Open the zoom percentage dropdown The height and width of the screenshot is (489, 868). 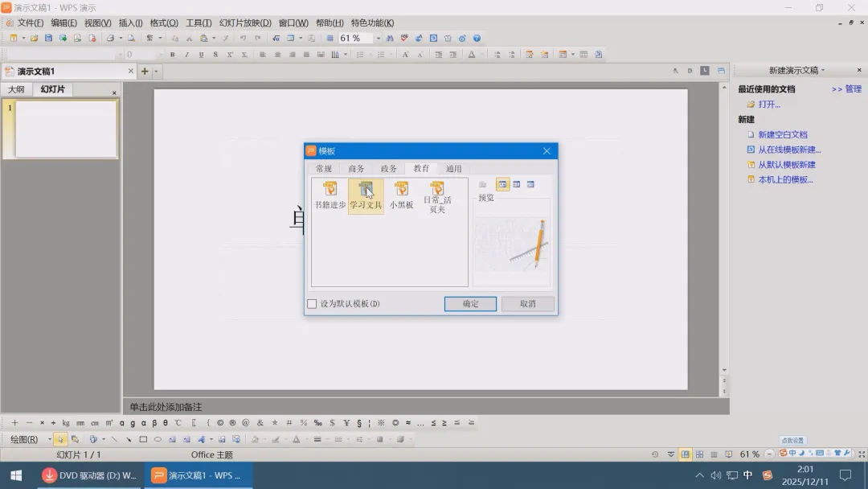click(x=379, y=39)
